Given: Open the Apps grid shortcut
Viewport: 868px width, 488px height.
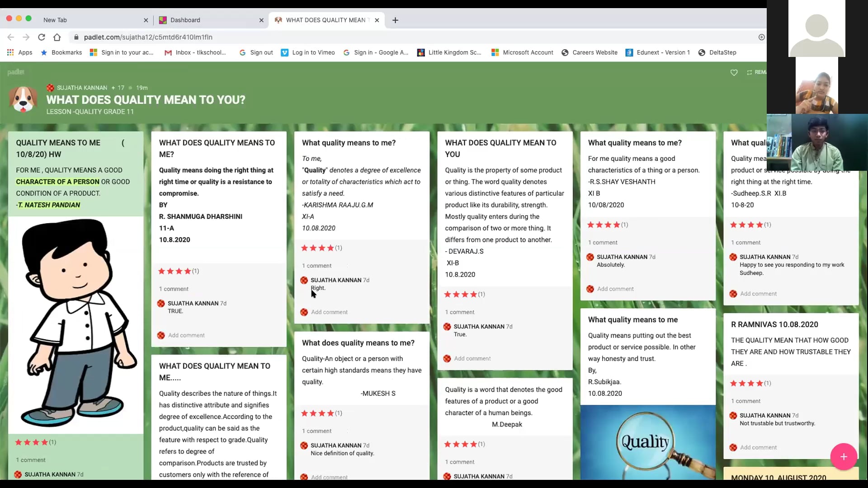Looking at the screenshot, I should tap(19, 52).
